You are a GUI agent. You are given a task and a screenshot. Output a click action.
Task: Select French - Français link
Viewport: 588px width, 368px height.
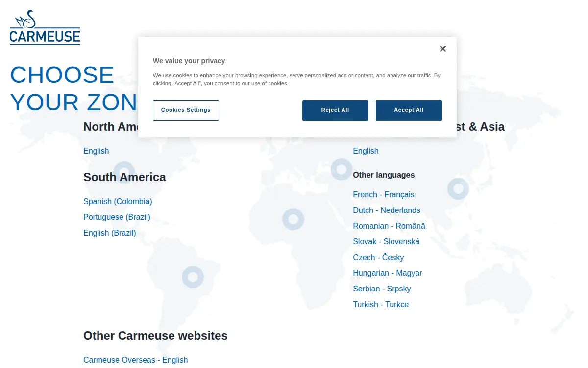[384, 195]
